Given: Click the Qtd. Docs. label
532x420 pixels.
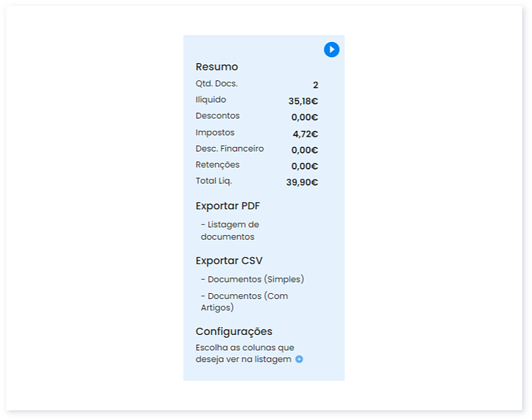Looking at the screenshot, I should click(x=217, y=84).
